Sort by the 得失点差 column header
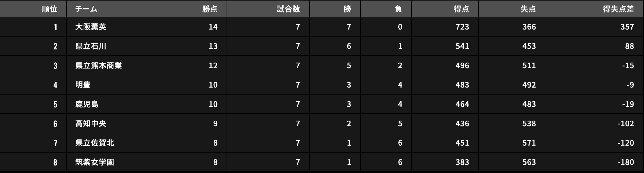644x173 pixels. point(618,9)
